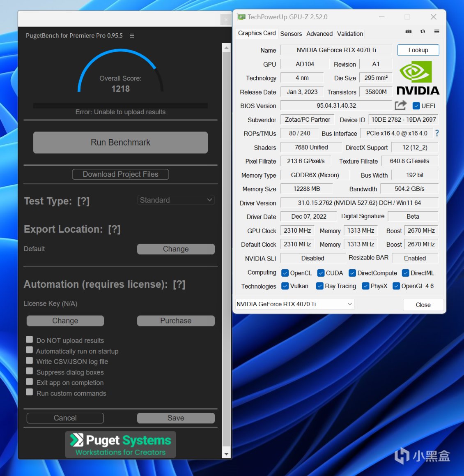
Task: Toggle the OpenGL 4.6 checkbox
Action: (x=396, y=286)
